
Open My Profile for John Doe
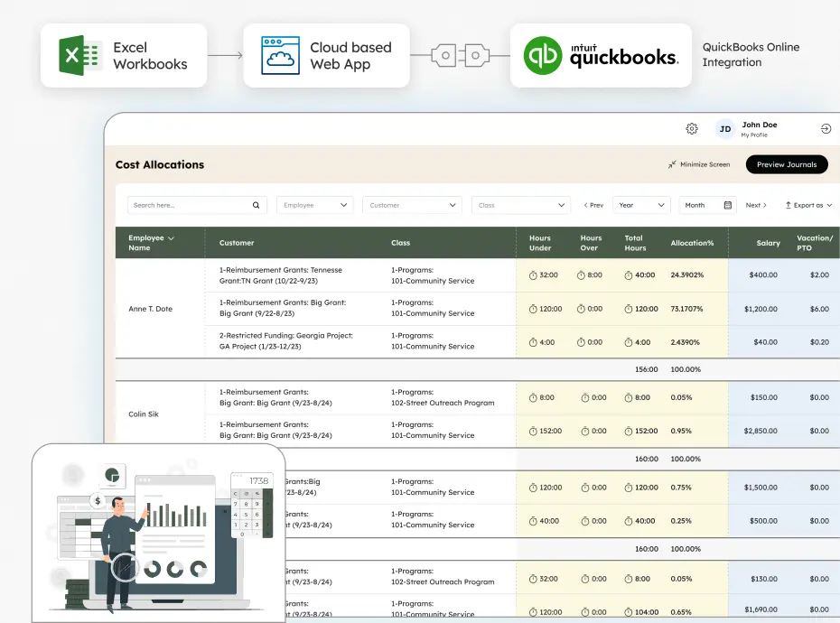coord(756,134)
